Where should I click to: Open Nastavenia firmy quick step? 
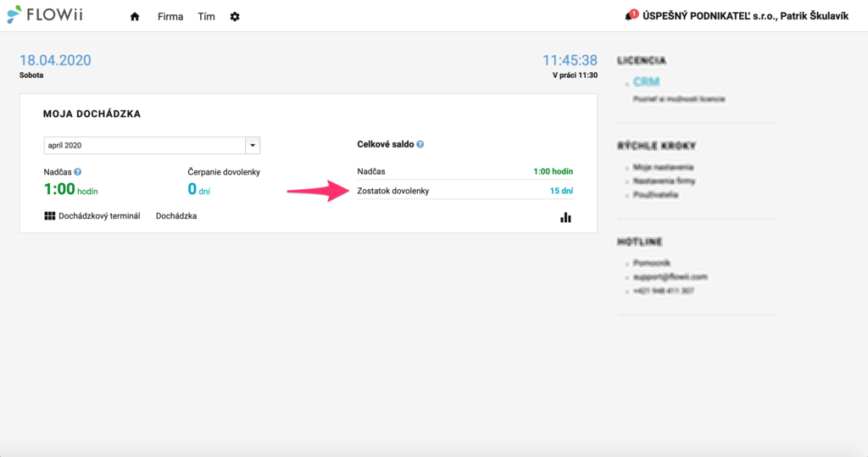click(x=664, y=181)
